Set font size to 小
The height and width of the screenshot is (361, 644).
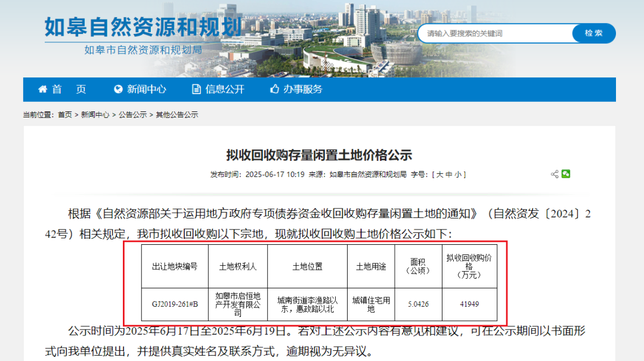coord(457,175)
